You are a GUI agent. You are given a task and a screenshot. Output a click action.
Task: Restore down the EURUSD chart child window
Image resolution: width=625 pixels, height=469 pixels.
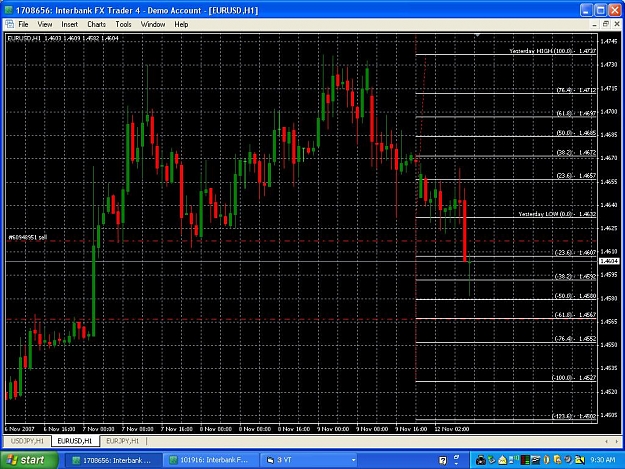click(605, 24)
